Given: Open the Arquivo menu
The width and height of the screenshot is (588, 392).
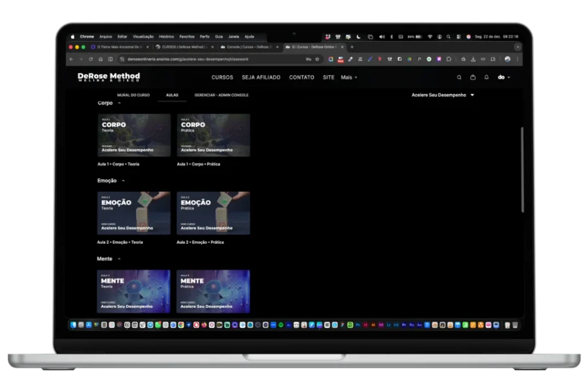Looking at the screenshot, I should pos(106,37).
